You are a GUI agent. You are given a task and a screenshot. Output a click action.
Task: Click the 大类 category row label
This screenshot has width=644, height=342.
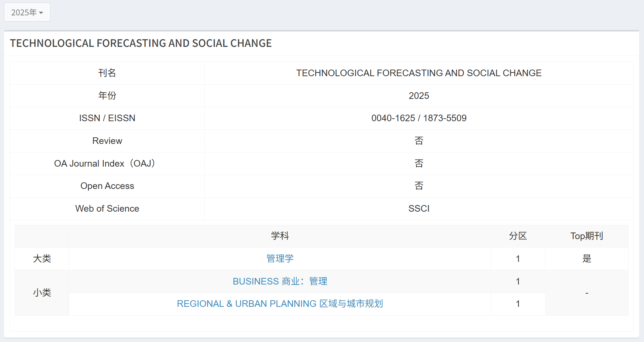(42, 259)
